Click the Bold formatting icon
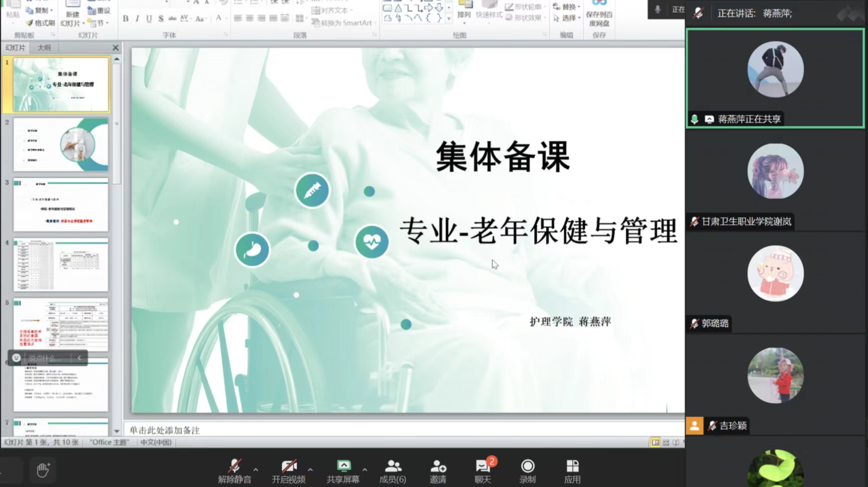The image size is (868, 487). tap(126, 18)
